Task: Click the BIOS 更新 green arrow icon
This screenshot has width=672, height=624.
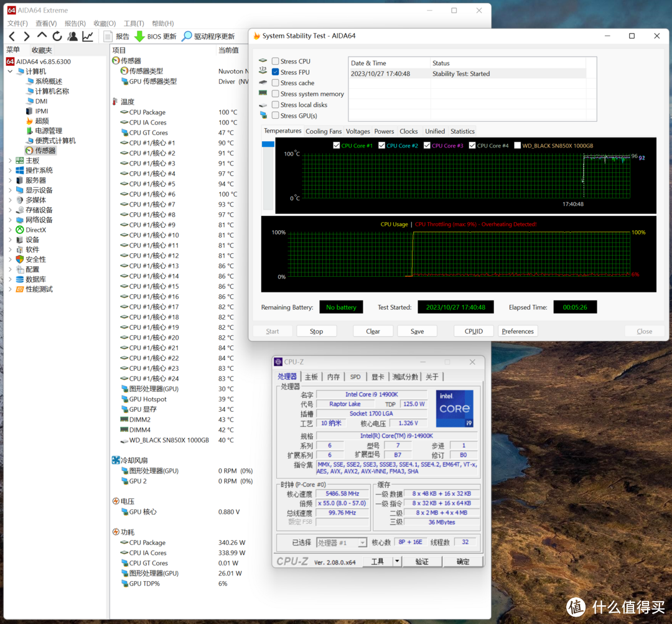Action: click(139, 37)
